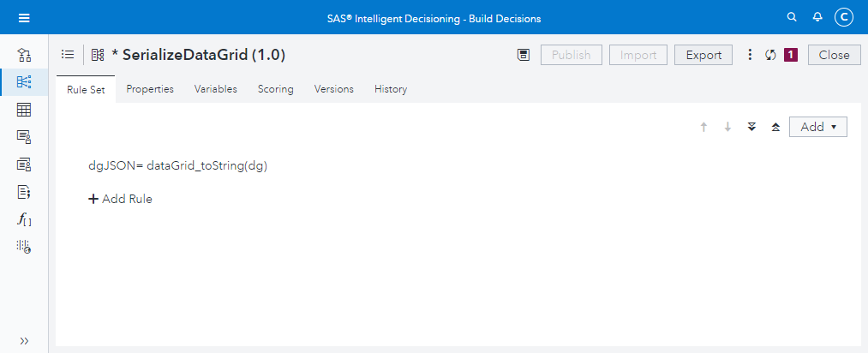Click the Add Rule link

pos(120,199)
